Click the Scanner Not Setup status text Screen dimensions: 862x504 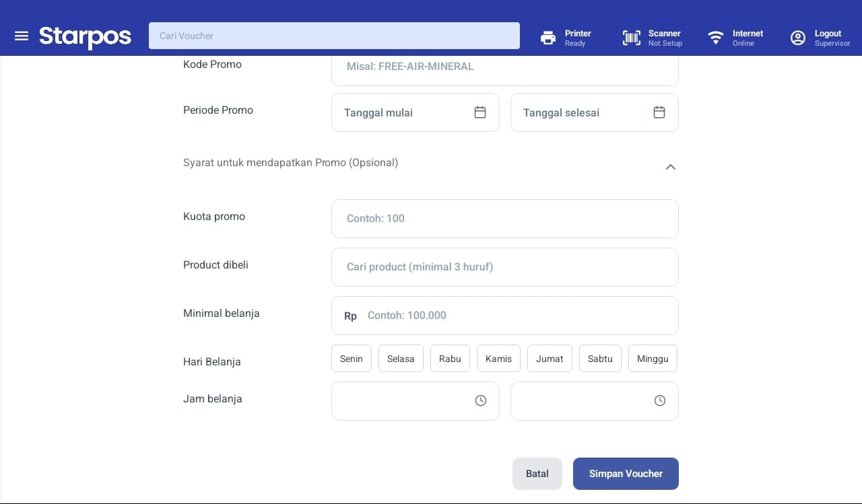pyautogui.click(x=665, y=38)
